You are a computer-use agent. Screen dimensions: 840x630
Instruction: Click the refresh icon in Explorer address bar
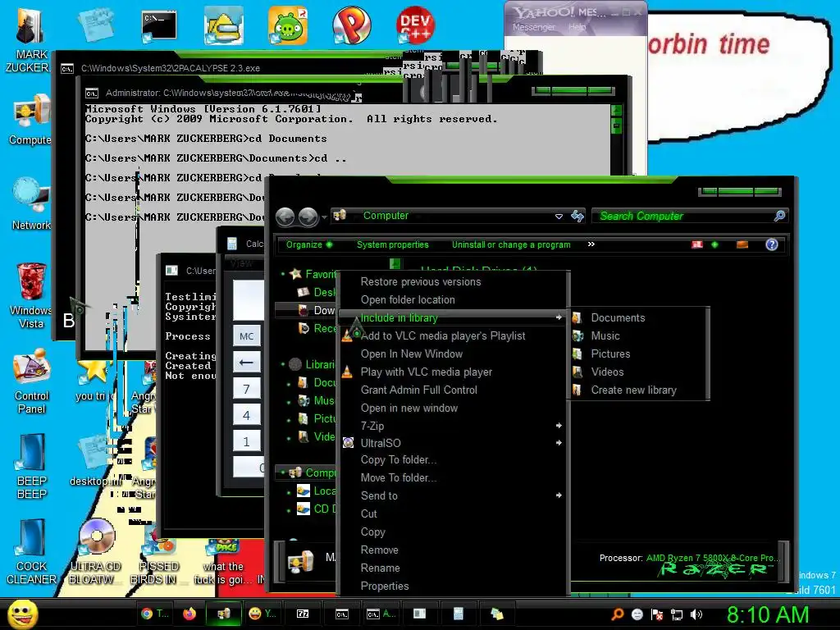(x=577, y=216)
